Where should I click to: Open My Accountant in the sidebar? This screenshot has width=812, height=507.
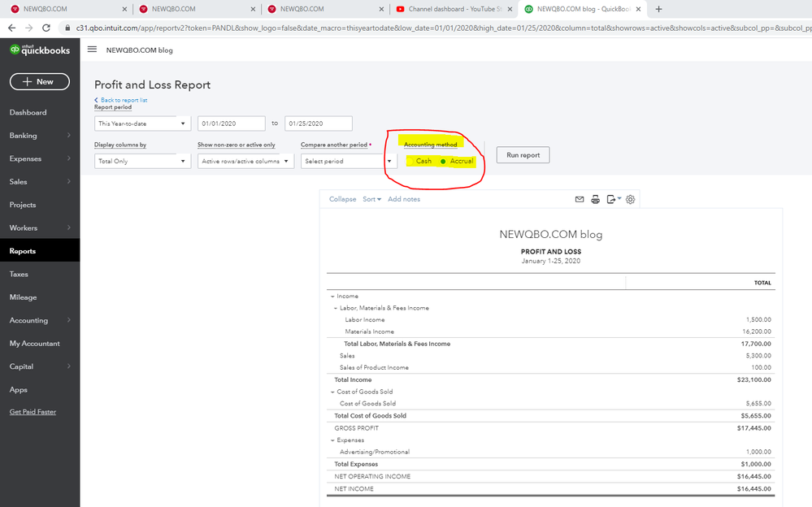[34, 344]
